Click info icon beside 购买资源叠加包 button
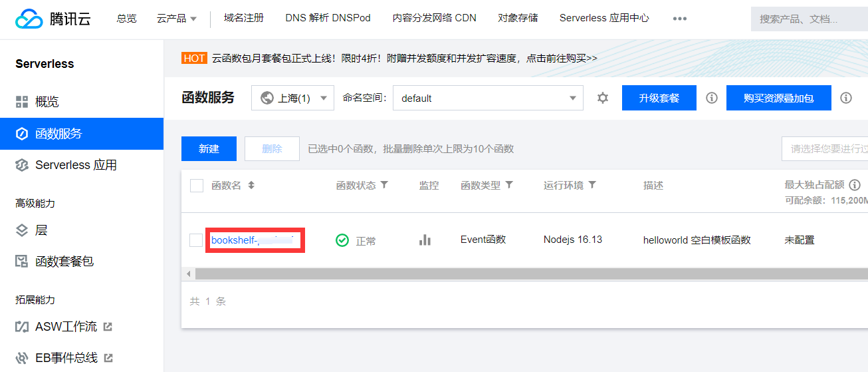This screenshot has height=372, width=868. coord(846,98)
